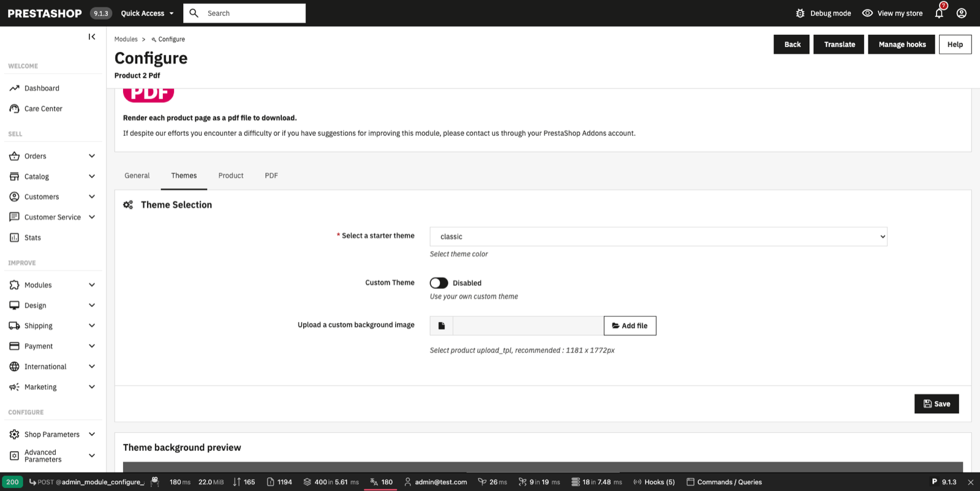Save the theme selection settings
980x491 pixels.
click(x=937, y=404)
